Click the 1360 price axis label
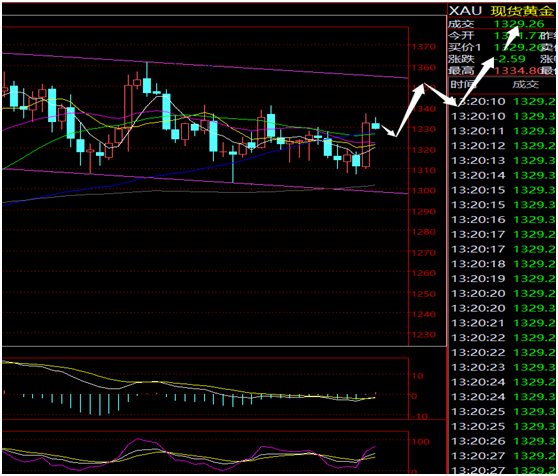The width and height of the screenshot is (558, 476). [x=423, y=68]
